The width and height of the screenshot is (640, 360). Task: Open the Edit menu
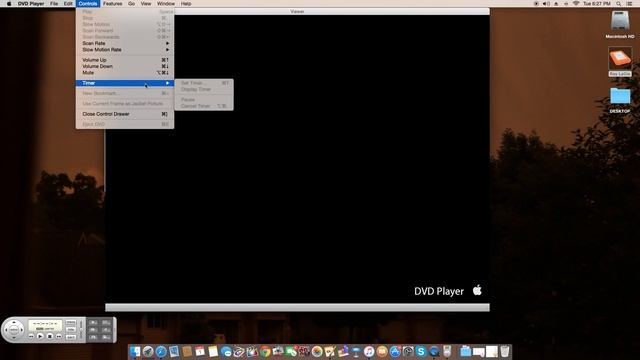(x=68, y=4)
